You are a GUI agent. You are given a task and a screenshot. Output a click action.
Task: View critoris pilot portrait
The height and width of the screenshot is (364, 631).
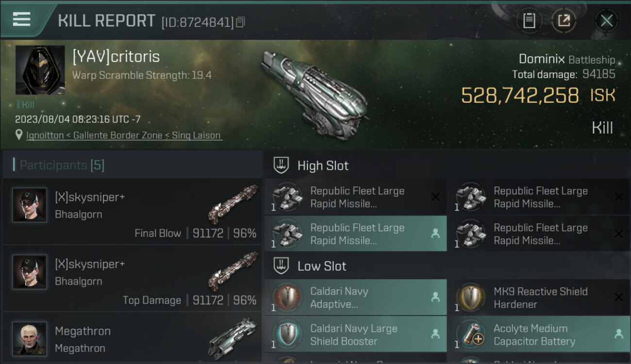tap(40, 70)
